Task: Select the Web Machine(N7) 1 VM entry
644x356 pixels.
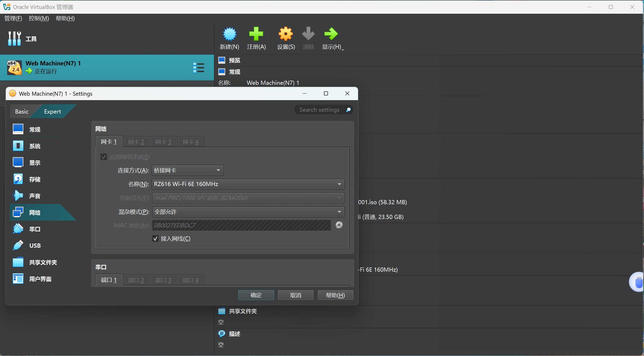Action: pyautogui.click(x=107, y=67)
